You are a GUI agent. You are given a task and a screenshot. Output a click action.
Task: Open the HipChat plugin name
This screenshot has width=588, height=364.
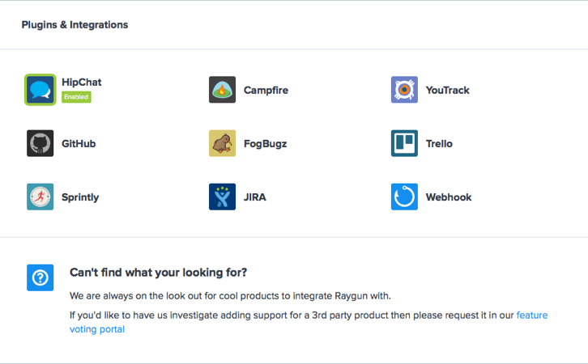point(81,83)
